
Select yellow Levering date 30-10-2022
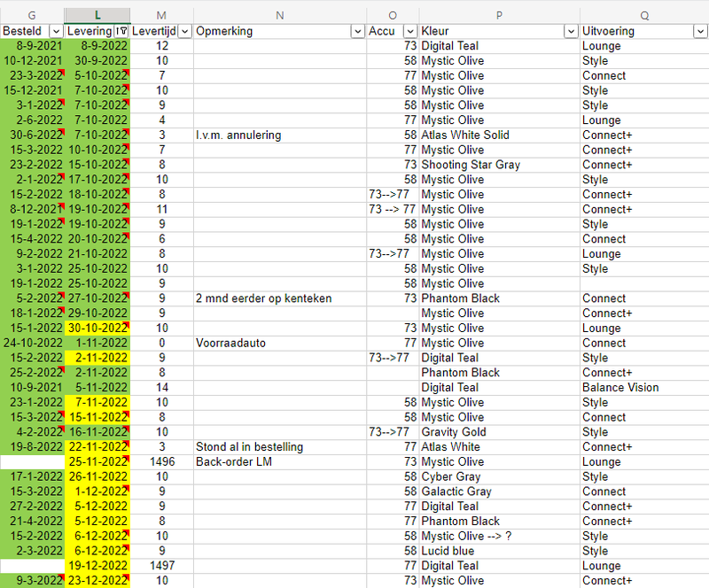(x=97, y=329)
